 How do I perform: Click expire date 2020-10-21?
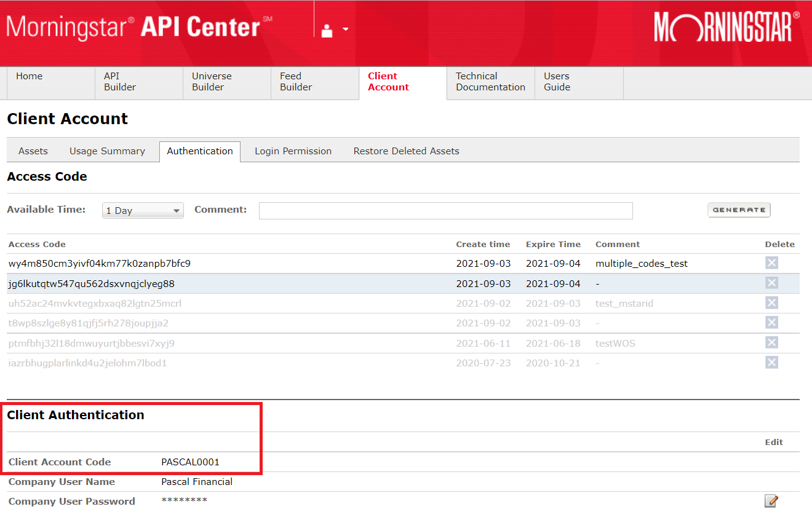553,363
